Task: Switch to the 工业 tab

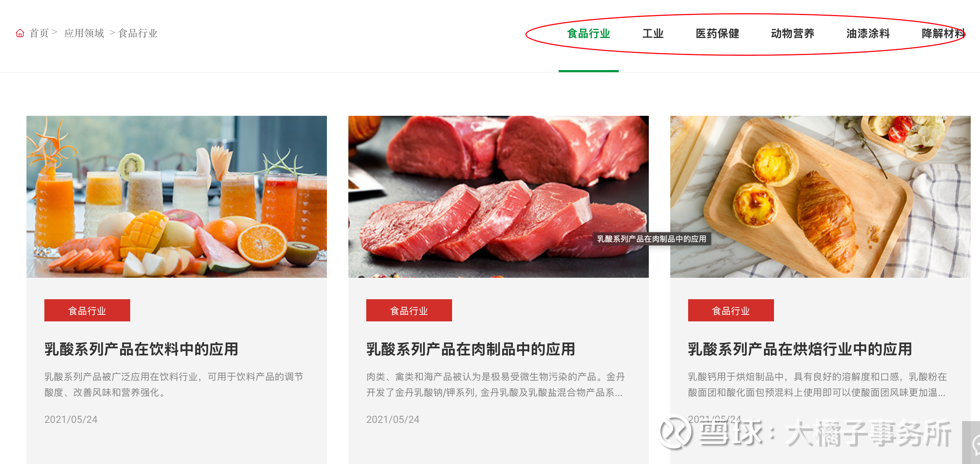Action: point(653,34)
